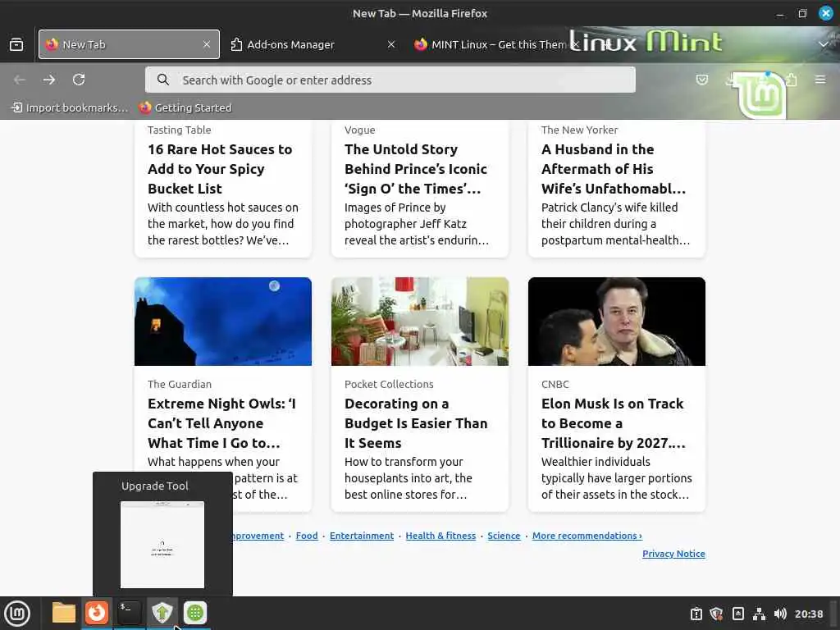Open Firefox application hamburger menu
Image resolution: width=840 pixels, height=630 pixels.
[x=820, y=80]
